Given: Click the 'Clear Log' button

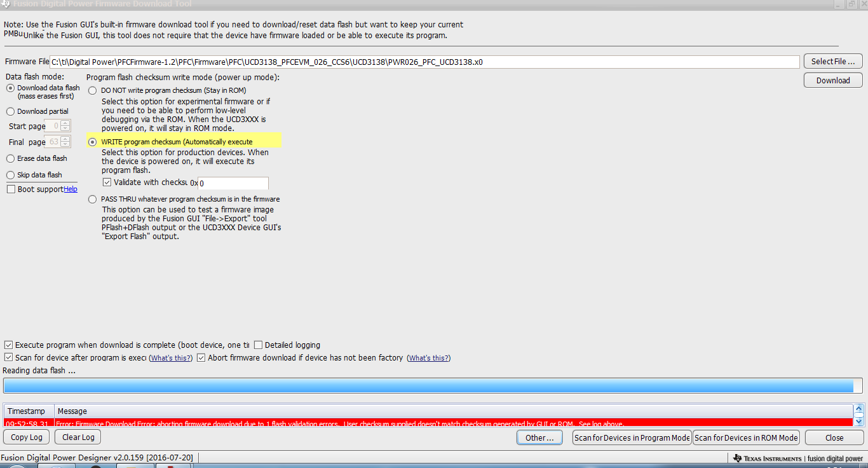Looking at the screenshot, I should tap(78, 437).
